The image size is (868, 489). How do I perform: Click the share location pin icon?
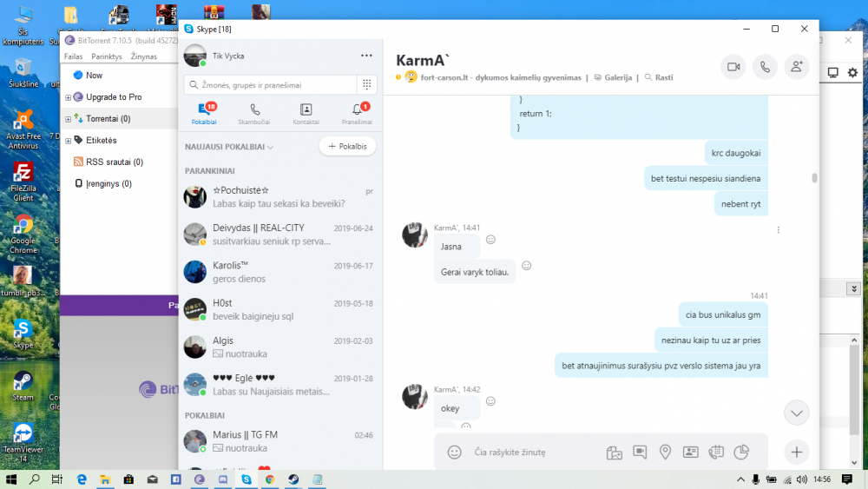(666, 453)
